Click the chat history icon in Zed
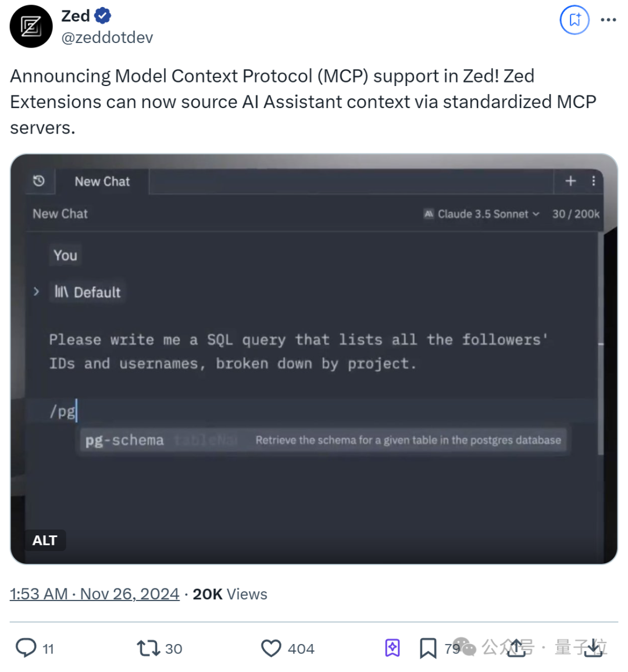628x672 pixels. click(x=39, y=181)
